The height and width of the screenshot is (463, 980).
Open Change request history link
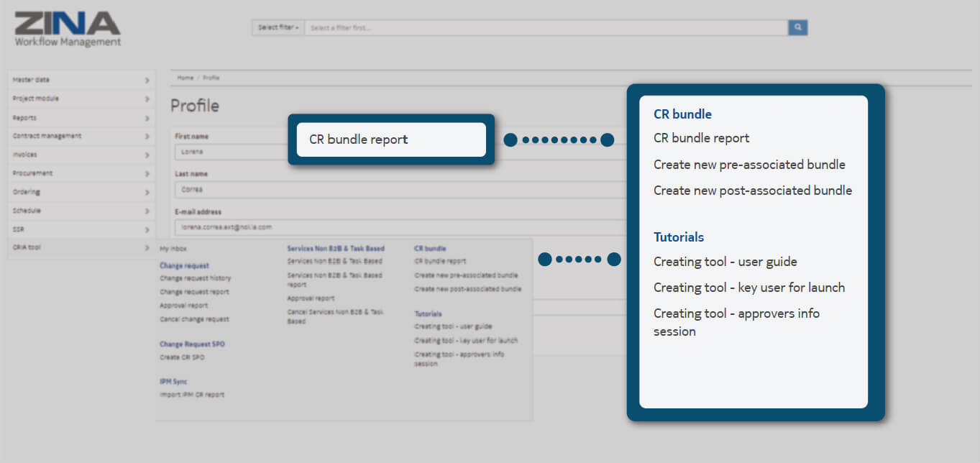point(195,278)
